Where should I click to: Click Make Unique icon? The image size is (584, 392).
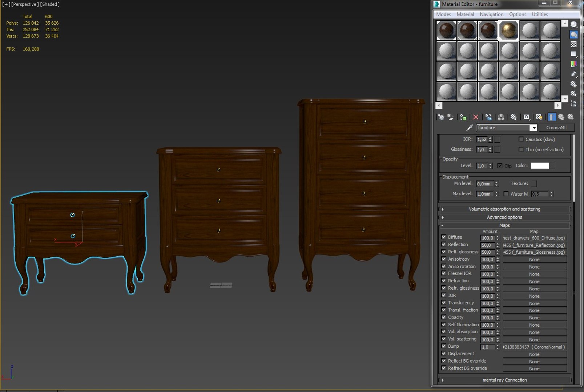(x=501, y=117)
